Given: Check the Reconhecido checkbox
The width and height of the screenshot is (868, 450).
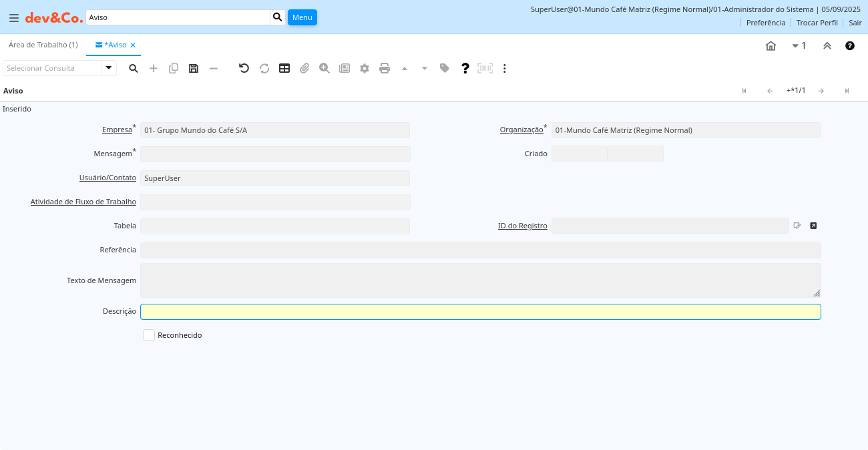Looking at the screenshot, I should point(149,335).
